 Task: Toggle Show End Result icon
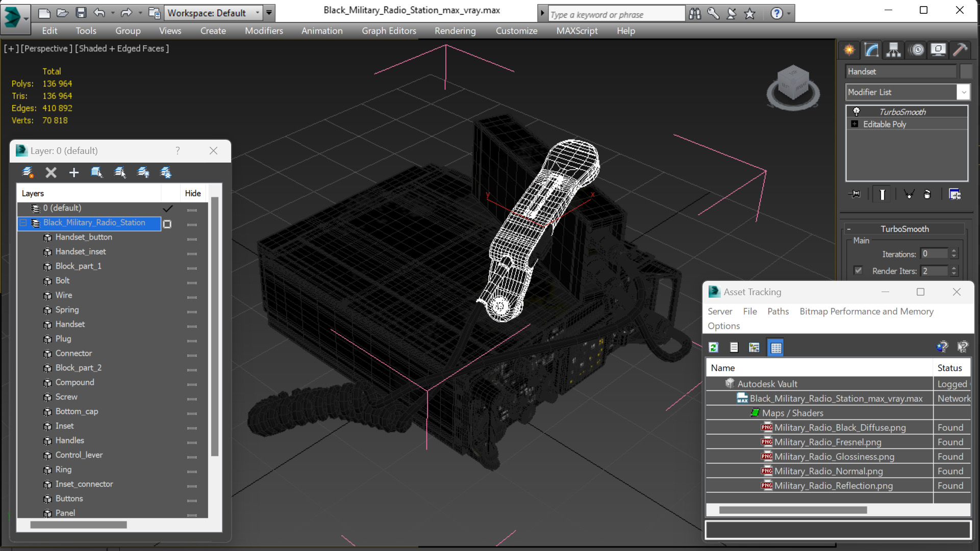(882, 194)
